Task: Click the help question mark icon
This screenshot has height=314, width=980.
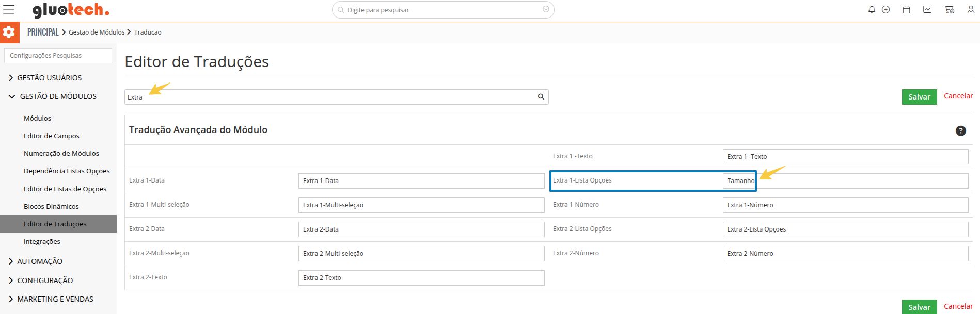Action: (960, 131)
